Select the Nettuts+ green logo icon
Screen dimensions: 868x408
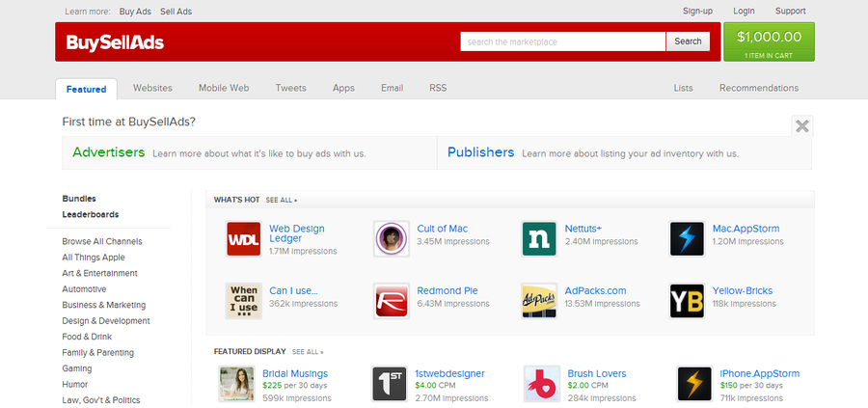pos(539,238)
